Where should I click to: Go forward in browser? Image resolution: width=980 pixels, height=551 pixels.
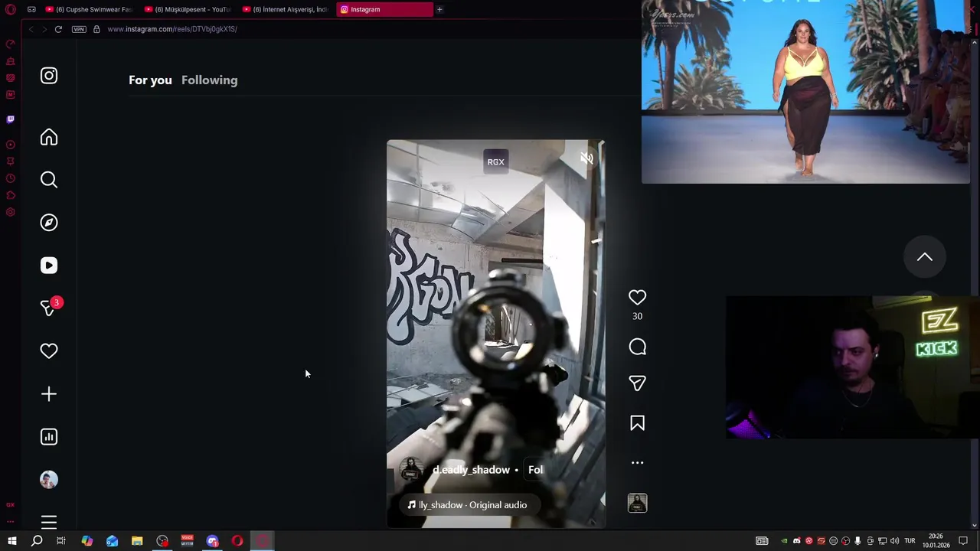point(44,29)
